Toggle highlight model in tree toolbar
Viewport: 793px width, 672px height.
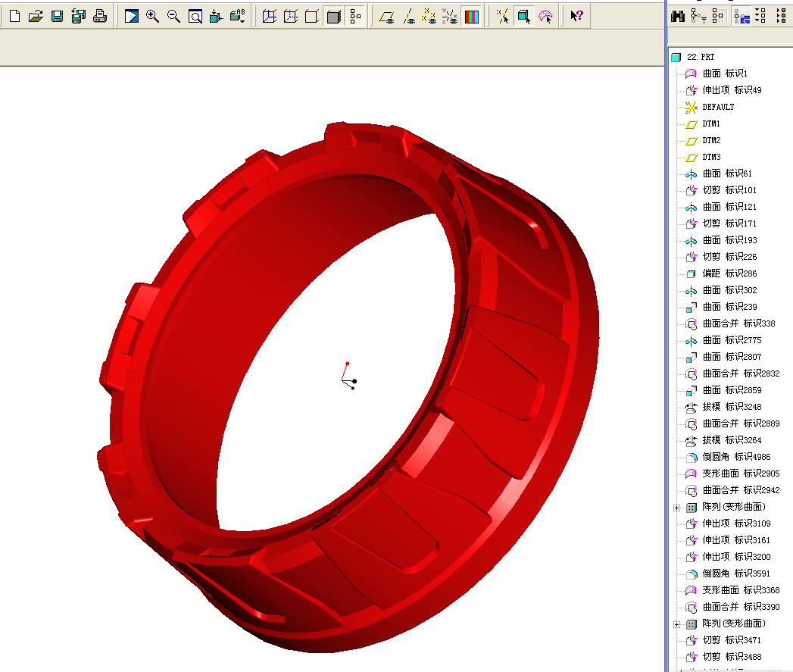point(741,17)
